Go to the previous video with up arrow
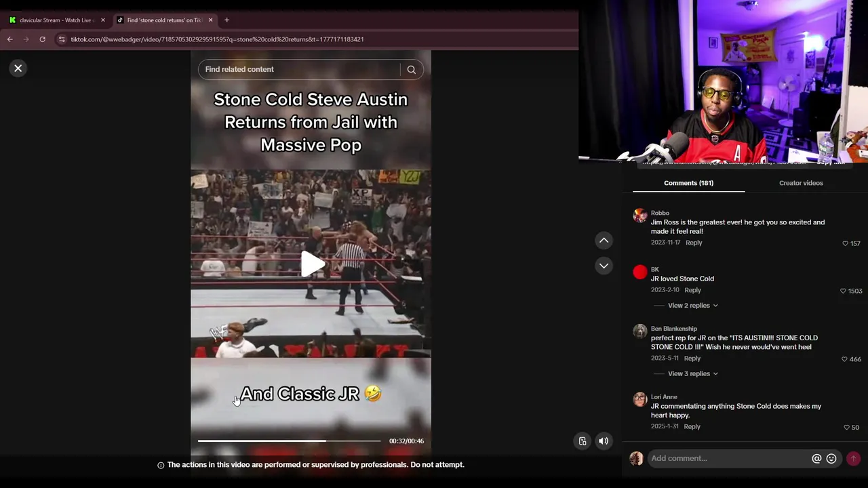868x488 pixels. click(604, 241)
